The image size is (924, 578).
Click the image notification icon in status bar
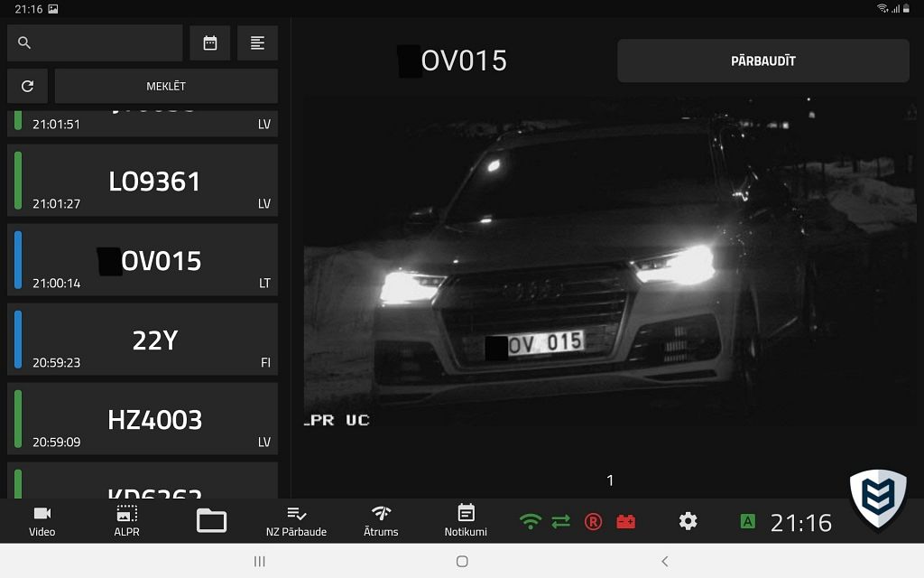click(x=53, y=9)
